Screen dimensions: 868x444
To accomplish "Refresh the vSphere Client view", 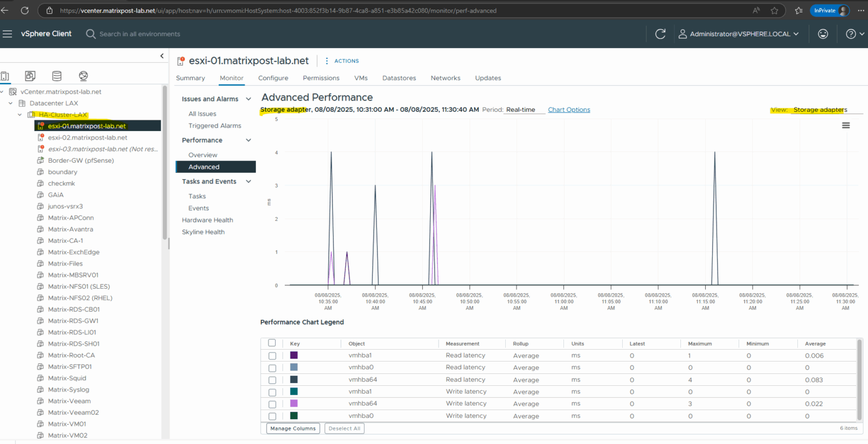I will click(660, 34).
